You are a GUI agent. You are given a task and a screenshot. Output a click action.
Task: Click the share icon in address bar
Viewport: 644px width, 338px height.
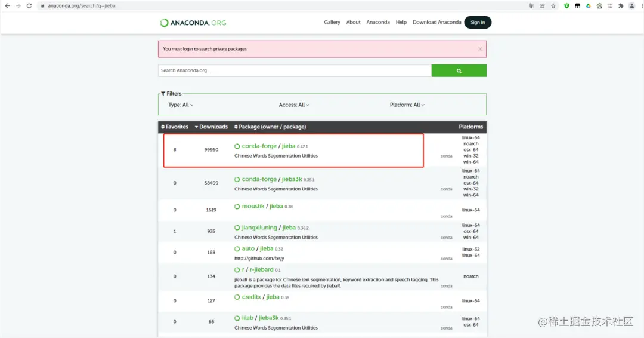(x=542, y=6)
